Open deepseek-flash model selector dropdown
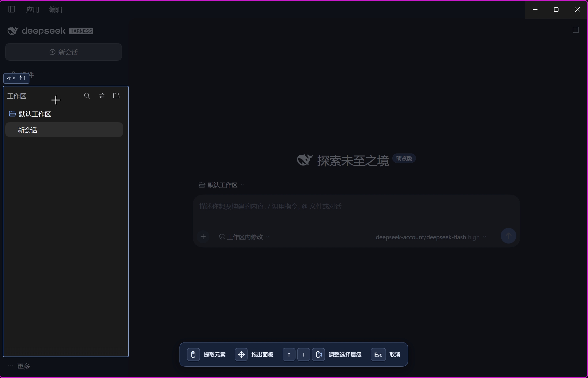Viewport: 588px width, 378px height. [x=431, y=237]
